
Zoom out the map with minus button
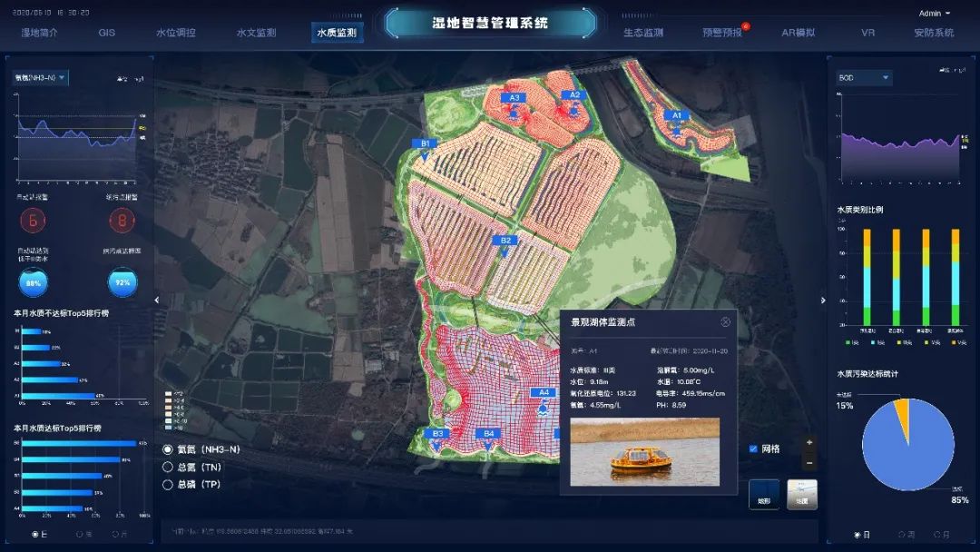click(809, 463)
